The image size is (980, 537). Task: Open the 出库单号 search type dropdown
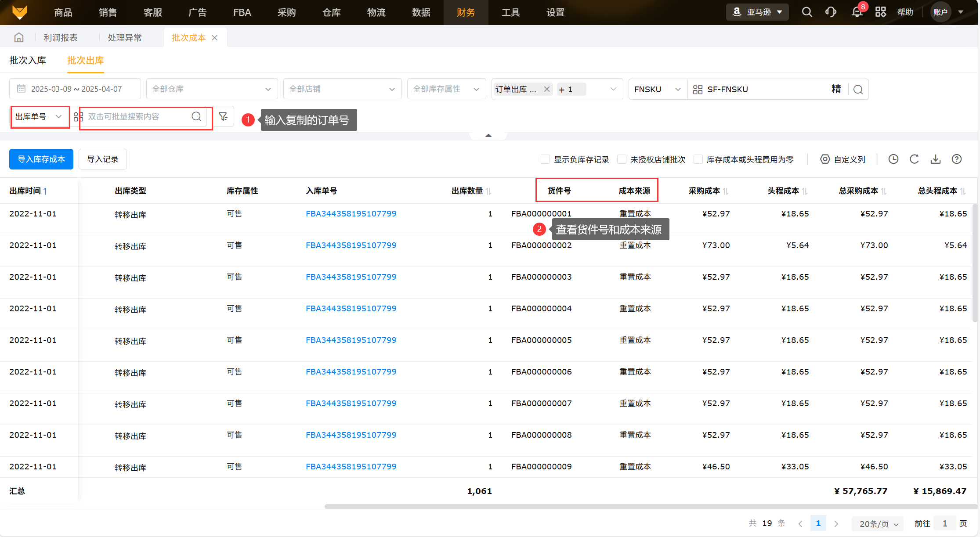tap(39, 117)
